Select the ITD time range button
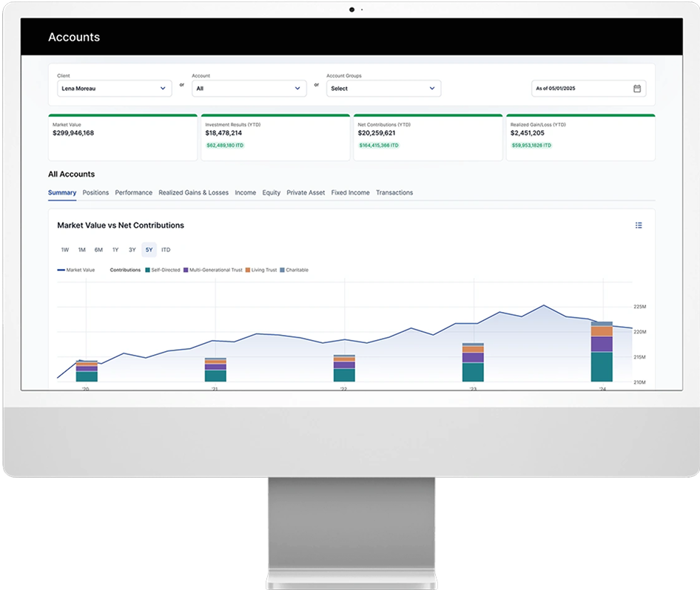Screen dimensions: 700x590 tap(166, 250)
